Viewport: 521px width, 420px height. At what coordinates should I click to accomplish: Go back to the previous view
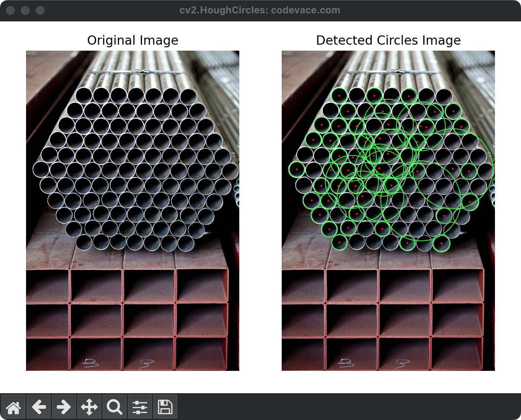pyautogui.click(x=39, y=407)
